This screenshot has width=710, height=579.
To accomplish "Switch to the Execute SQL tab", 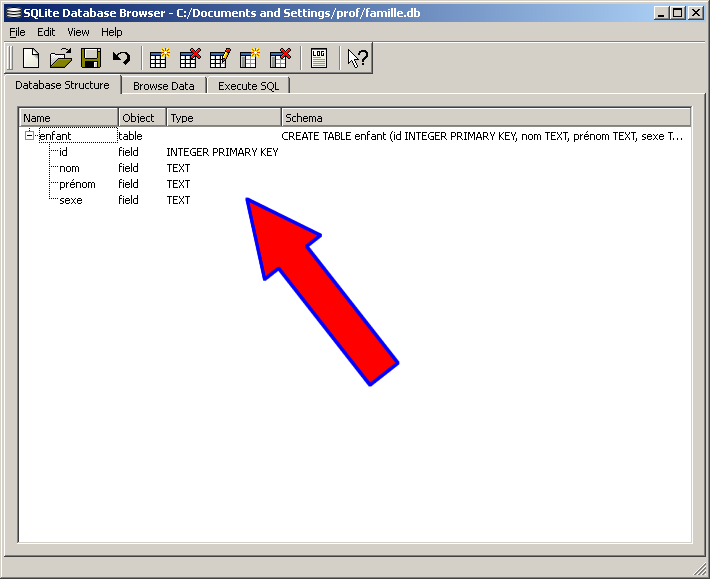I will (248, 86).
